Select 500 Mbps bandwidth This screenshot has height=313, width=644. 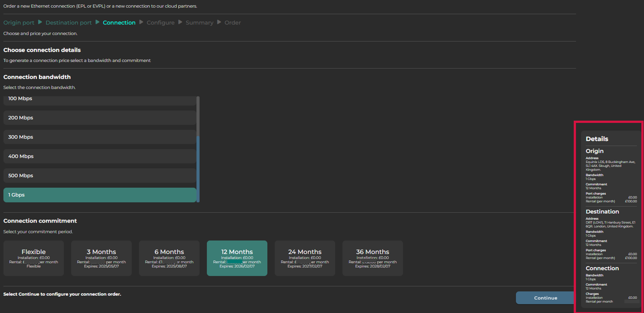pyautogui.click(x=100, y=175)
